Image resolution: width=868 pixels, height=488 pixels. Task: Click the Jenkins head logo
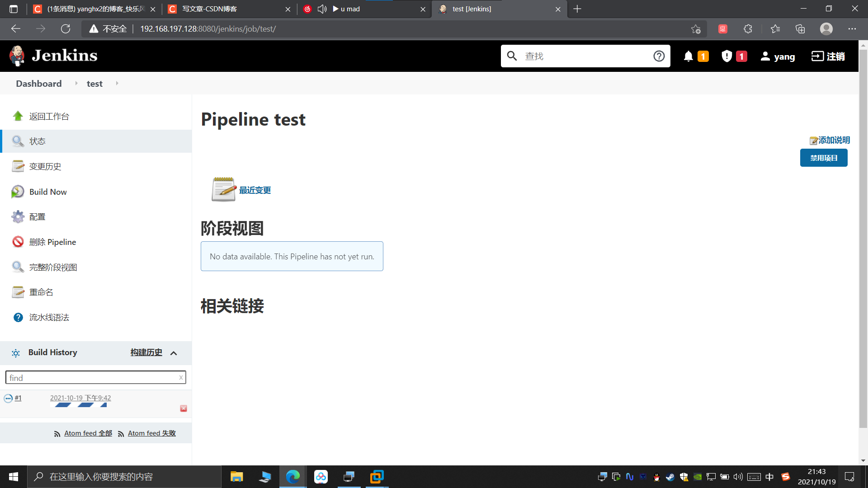coord(17,56)
